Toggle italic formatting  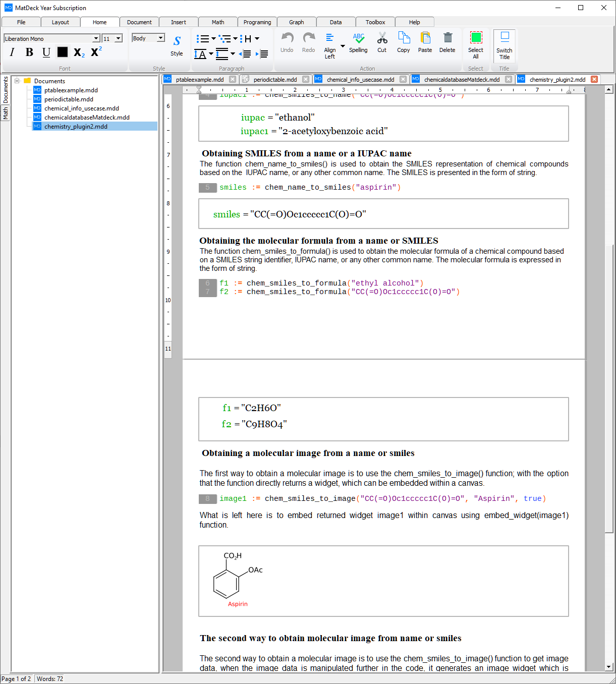(12, 52)
